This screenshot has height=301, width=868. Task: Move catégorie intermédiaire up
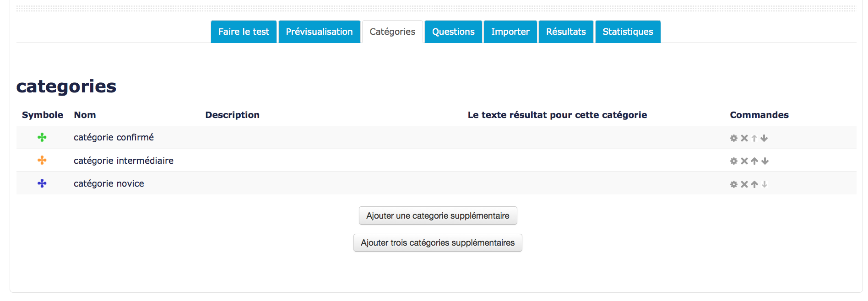(x=754, y=161)
